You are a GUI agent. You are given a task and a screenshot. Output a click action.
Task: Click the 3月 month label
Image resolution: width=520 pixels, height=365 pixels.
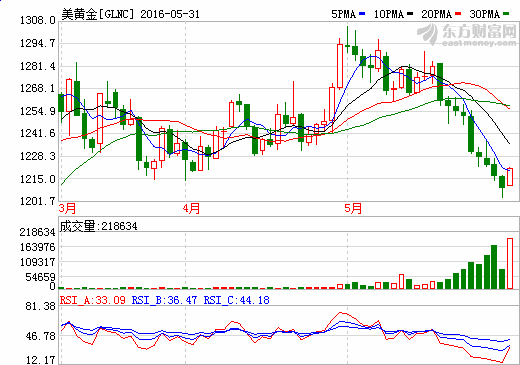click(x=67, y=209)
